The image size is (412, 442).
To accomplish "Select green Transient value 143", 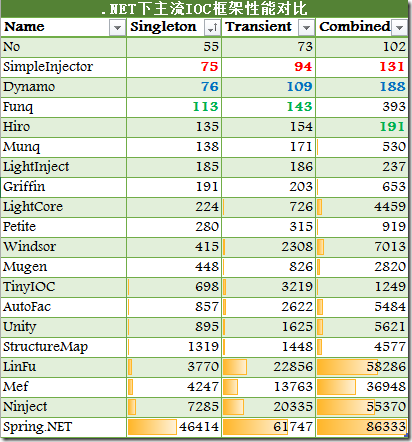I will coord(300,107).
